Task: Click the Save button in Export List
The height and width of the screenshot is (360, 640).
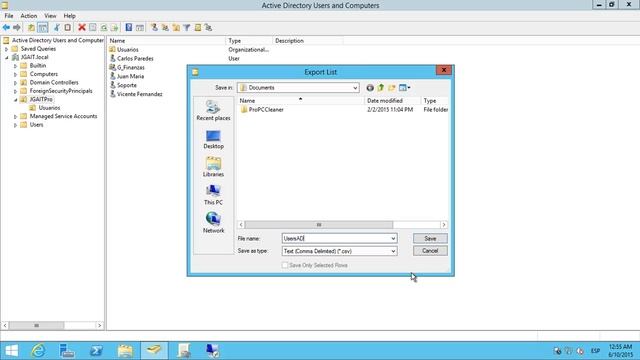Action: click(x=430, y=238)
